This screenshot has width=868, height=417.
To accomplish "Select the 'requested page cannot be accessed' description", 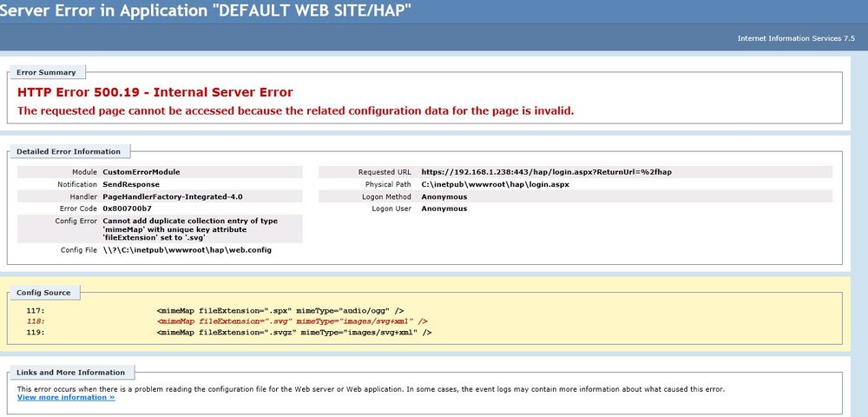I will 296,110.
